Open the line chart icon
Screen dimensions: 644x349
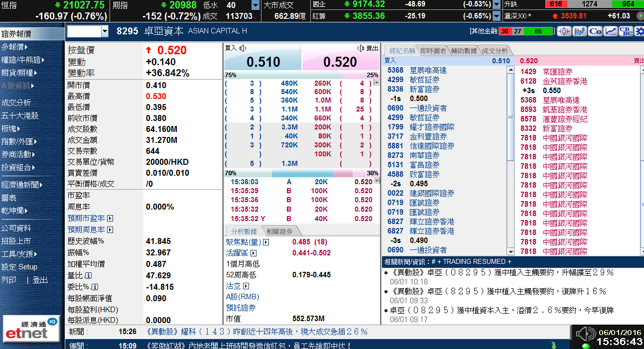click(611, 31)
